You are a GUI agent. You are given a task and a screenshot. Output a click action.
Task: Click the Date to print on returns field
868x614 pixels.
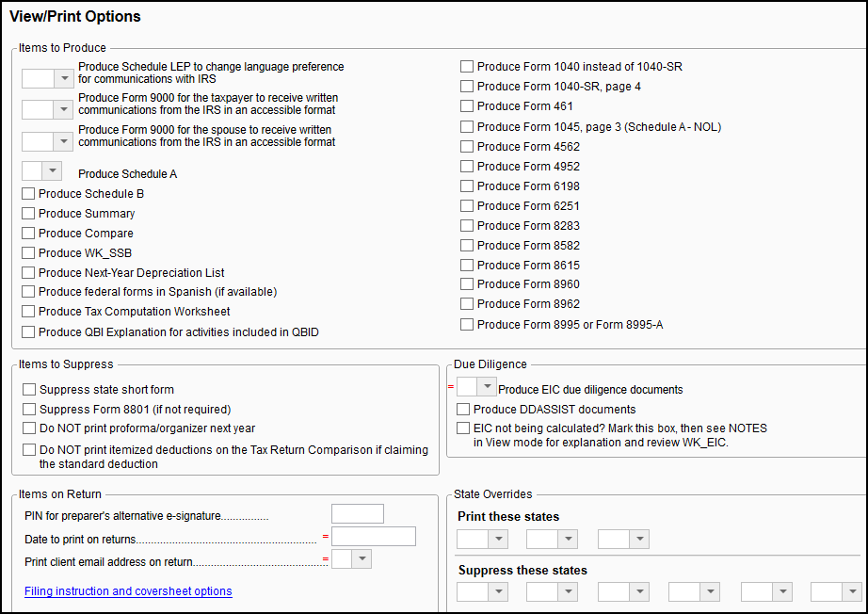coord(373,536)
